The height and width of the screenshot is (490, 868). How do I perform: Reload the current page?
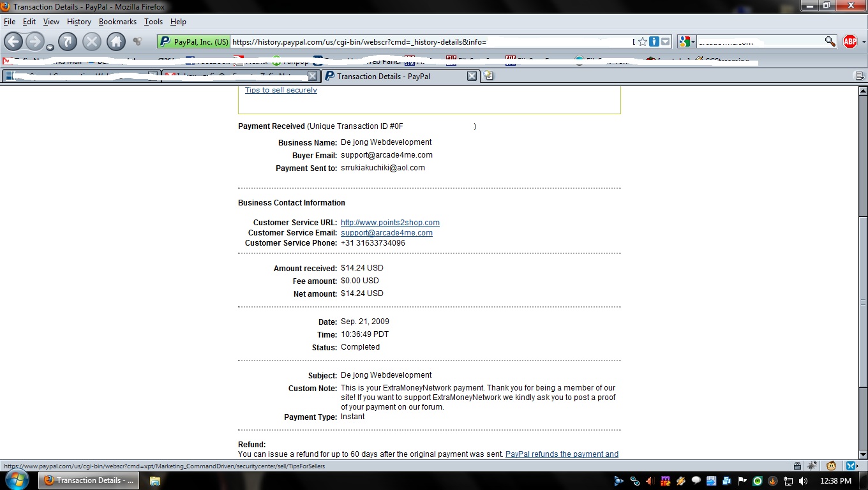pos(68,41)
